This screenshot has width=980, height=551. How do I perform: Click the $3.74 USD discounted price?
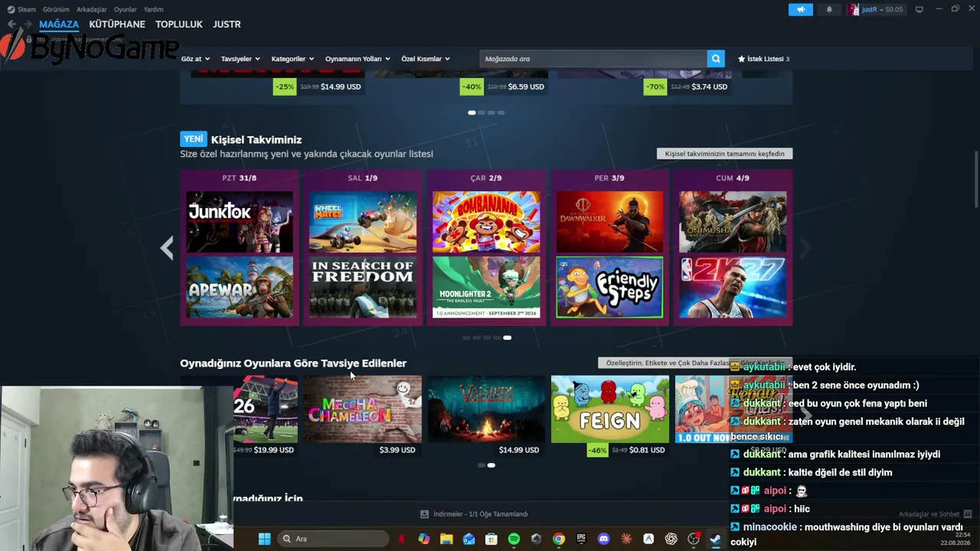click(710, 86)
